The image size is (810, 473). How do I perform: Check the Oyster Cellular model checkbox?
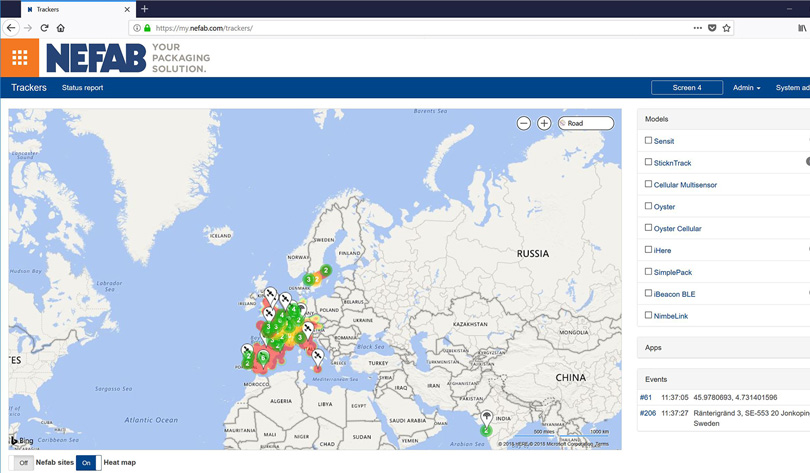648,228
